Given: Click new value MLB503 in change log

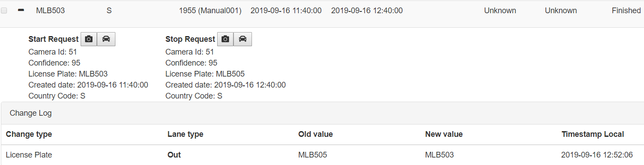Looking at the screenshot, I should click(440, 155).
